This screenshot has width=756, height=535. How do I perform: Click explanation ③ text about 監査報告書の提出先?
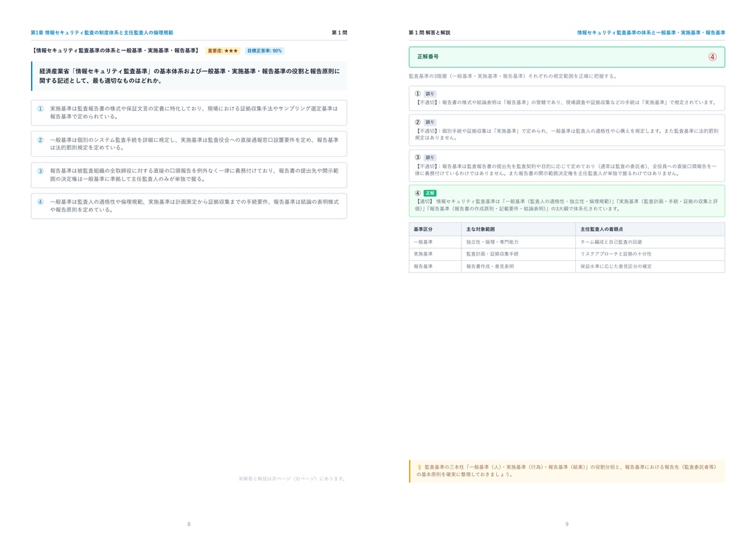(x=566, y=169)
